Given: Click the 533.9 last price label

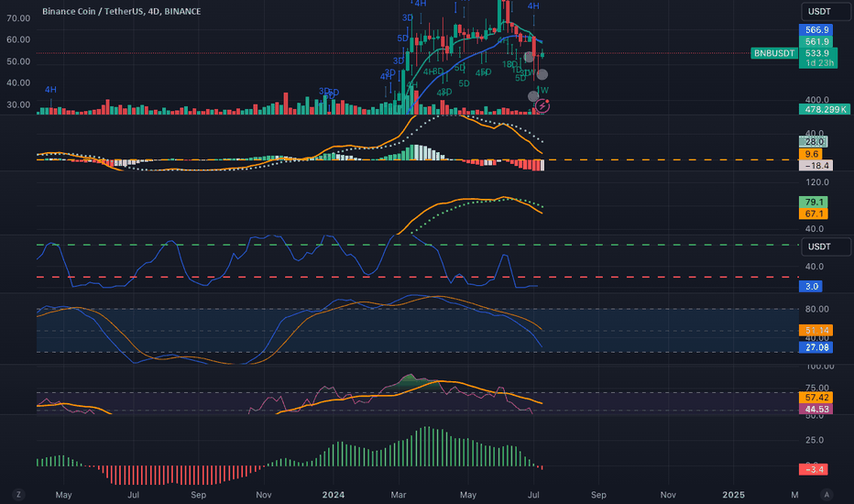Looking at the screenshot, I should 817,53.
